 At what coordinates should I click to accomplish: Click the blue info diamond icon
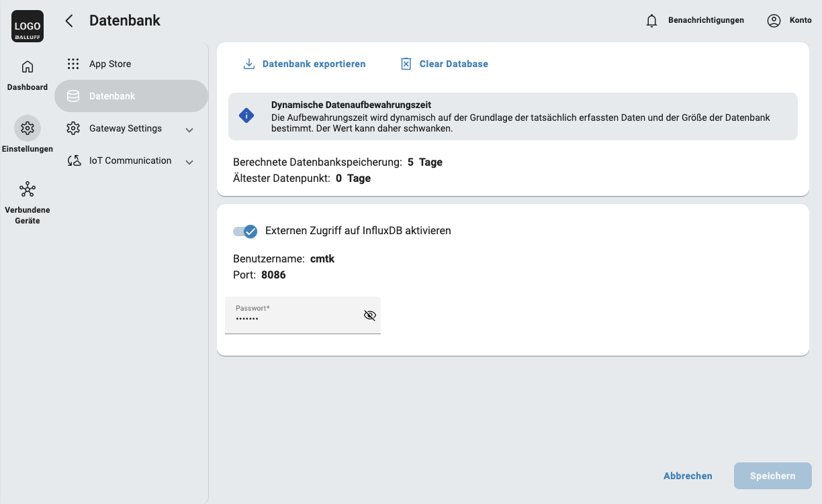(246, 116)
